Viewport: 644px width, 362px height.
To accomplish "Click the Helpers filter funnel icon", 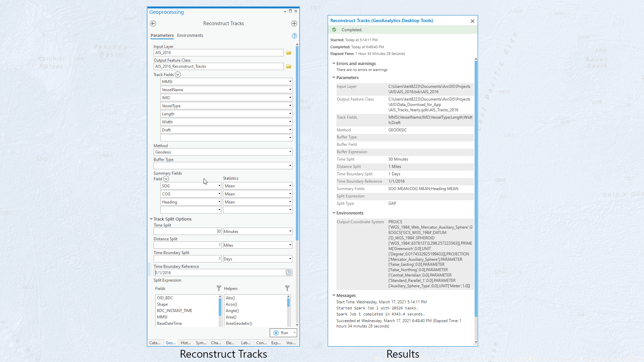I will click(x=287, y=288).
